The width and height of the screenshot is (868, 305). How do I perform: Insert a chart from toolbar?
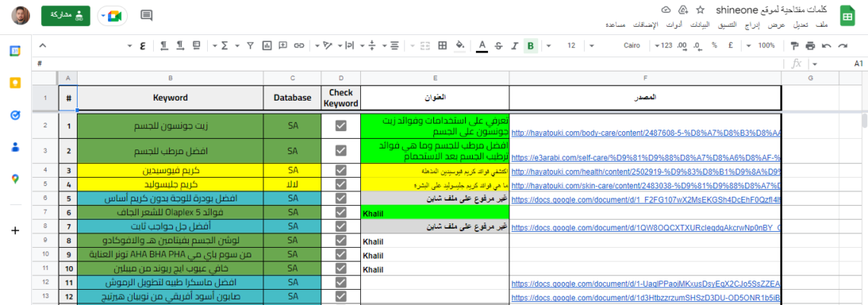266,46
